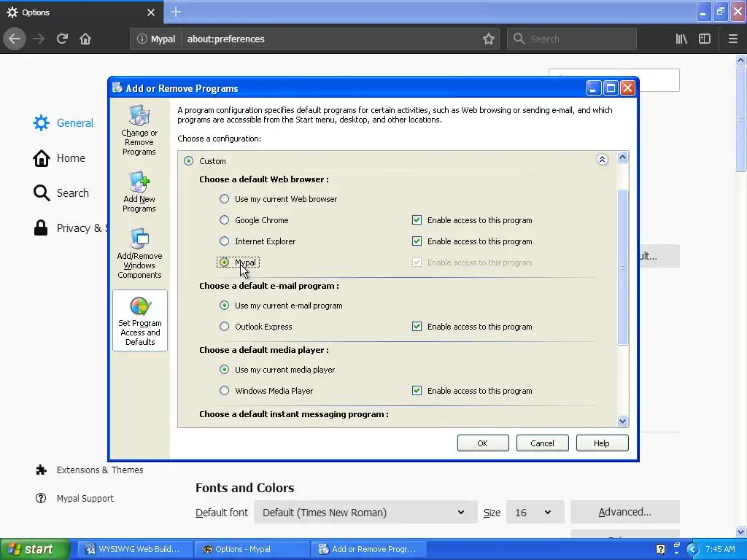Toggle Enable access for Windows Media Player

(x=417, y=391)
